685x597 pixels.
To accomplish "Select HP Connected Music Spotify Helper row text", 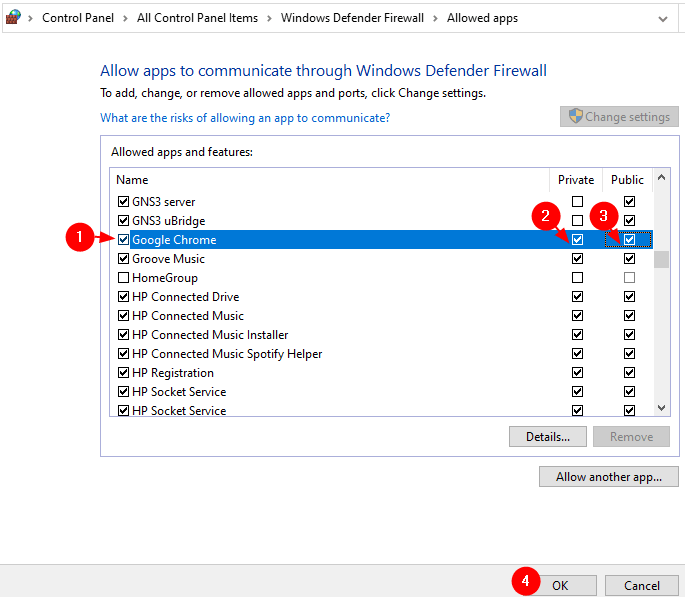I will coord(227,354).
